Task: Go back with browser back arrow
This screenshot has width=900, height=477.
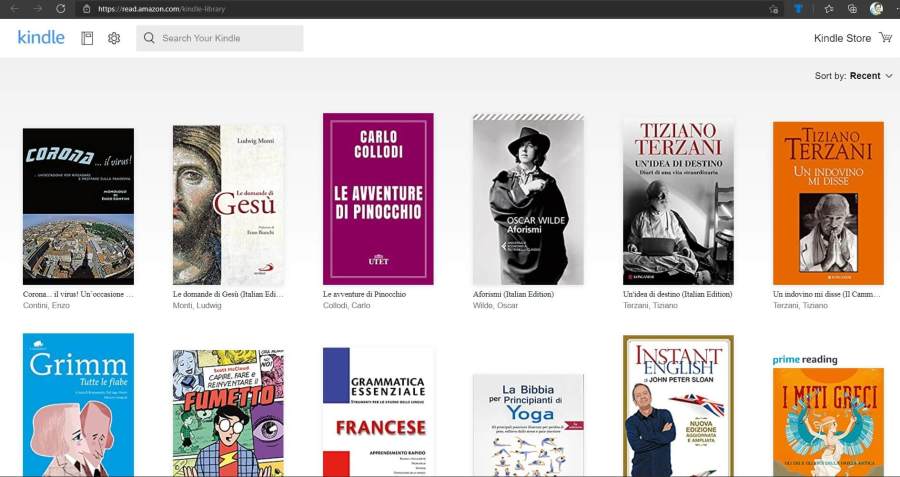Action: click(x=15, y=9)
